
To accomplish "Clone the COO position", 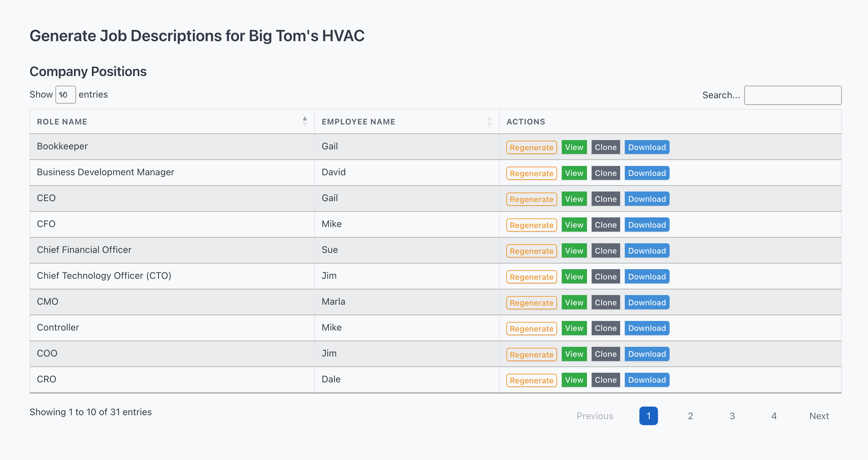I will tap(606, 354).
